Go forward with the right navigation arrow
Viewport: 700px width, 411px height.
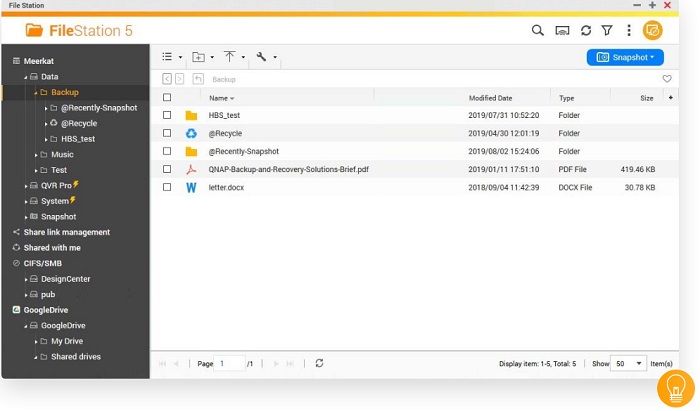click(x=179, y=79)
